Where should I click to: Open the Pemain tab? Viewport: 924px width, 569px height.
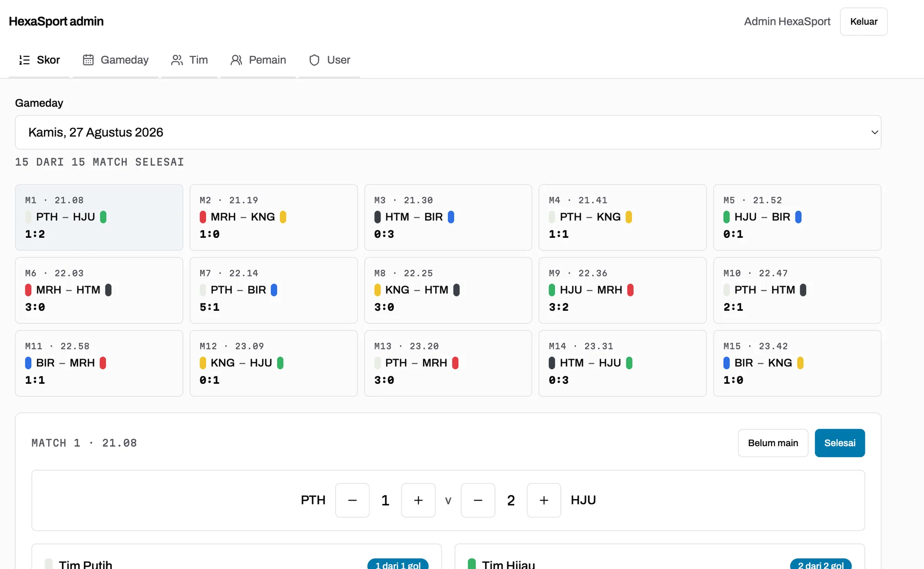coord(258,60)
